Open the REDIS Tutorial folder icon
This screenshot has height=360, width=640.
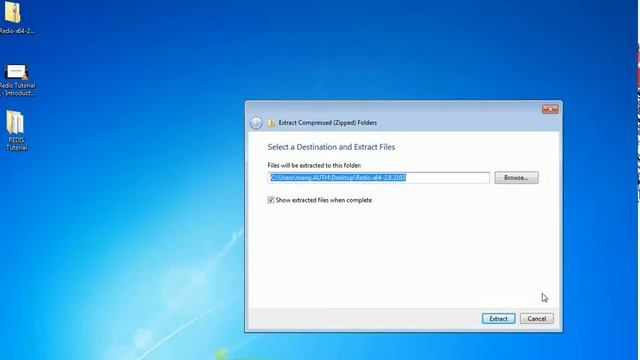(x=16, y=131)
